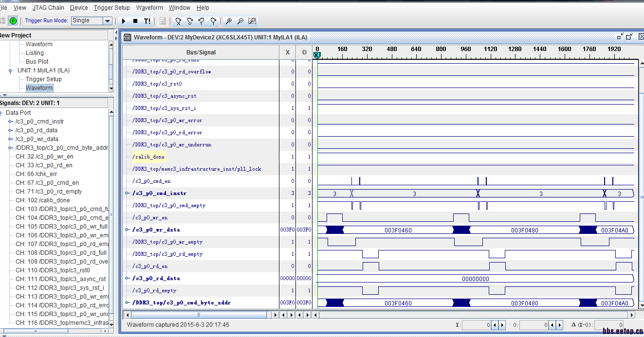
Task: Click the zoom fit toolbar icon
Action: 252,21
